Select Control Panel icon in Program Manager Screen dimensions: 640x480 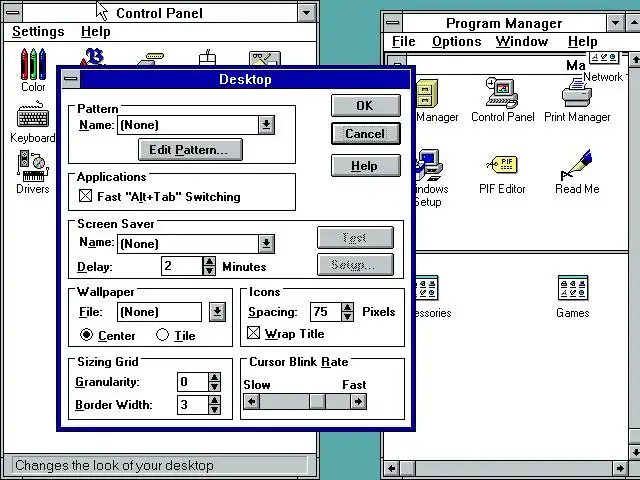pyautogui.click(x=502, y=100)
